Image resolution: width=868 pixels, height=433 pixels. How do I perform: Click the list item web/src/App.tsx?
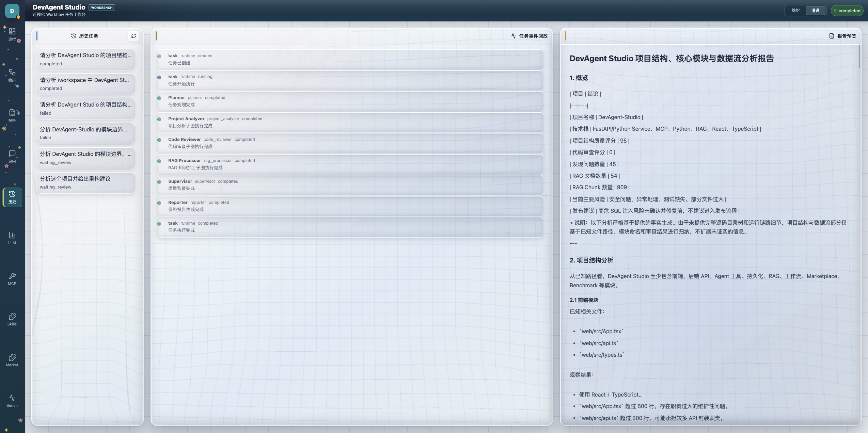[602, 331]
